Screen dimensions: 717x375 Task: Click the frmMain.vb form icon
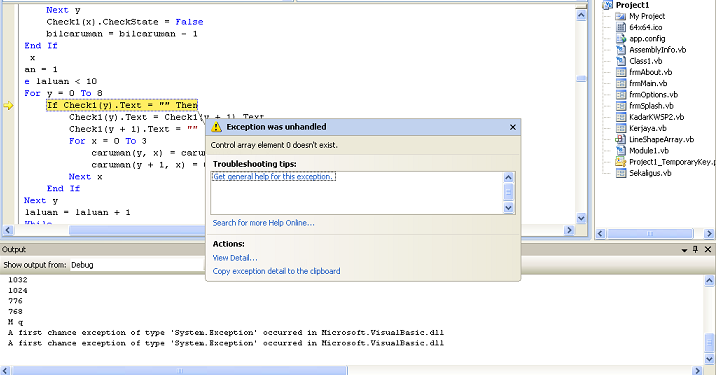pyautogui.click(x=621, y=83)
